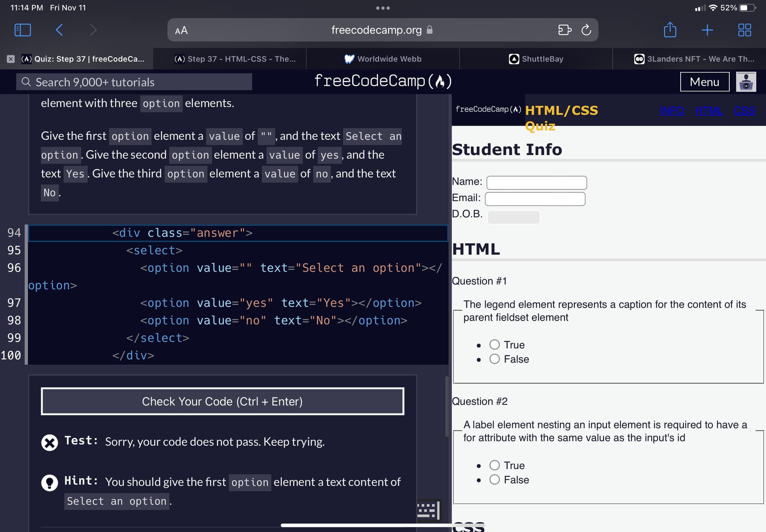Place cursor on code line 94
Screen dimensions: 766x532
coord(238,233)
